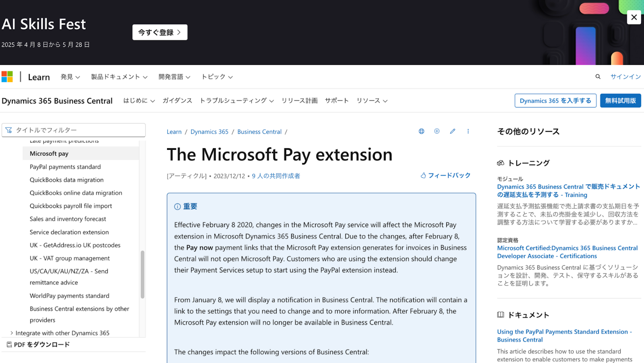This screenshot has width=644, height=363.
Task: Open the サポート menu item
Action: click(337, 101)
